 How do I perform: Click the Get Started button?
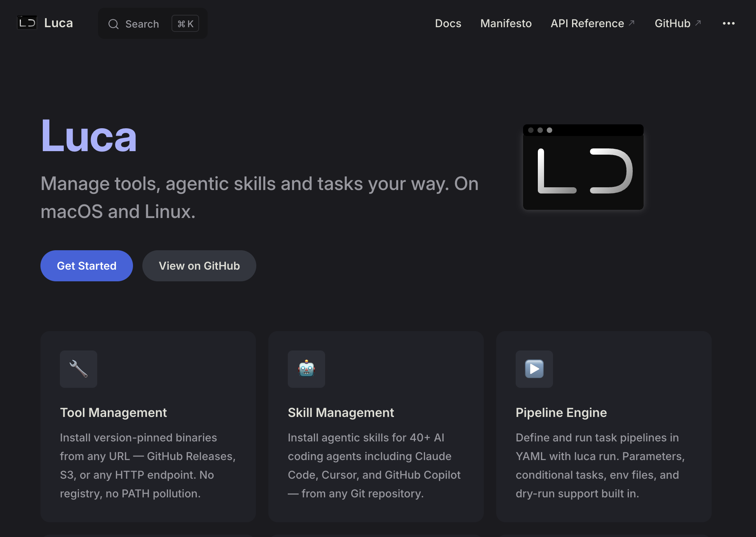tap(87, 266)
